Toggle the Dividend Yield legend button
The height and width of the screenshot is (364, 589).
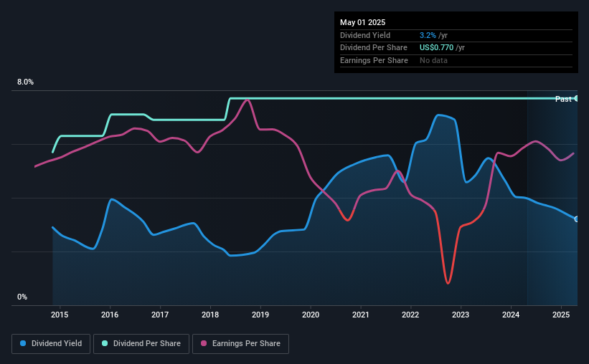pyautogui.click(x=51, y=344)
